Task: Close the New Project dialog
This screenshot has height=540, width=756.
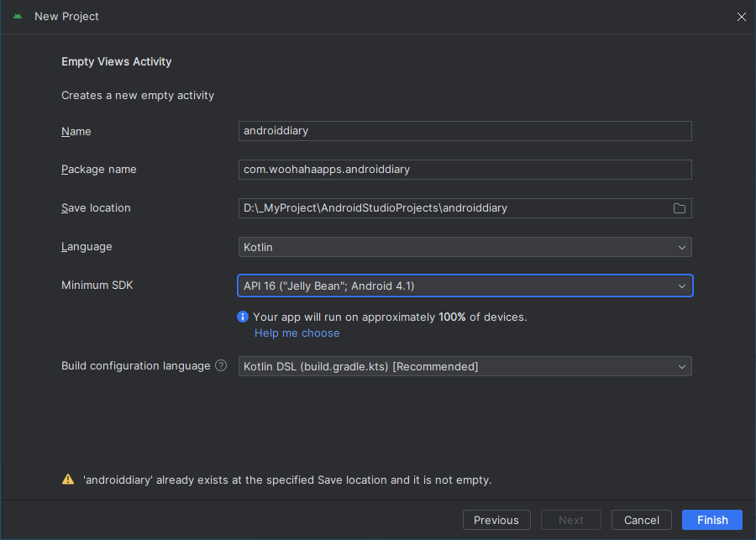Action: (742, 17)
